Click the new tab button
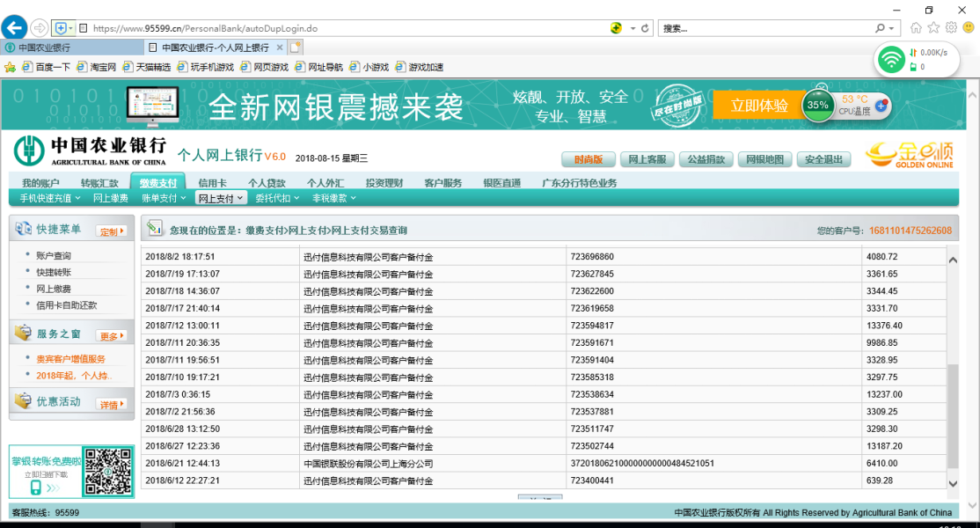 click(296, 48)
